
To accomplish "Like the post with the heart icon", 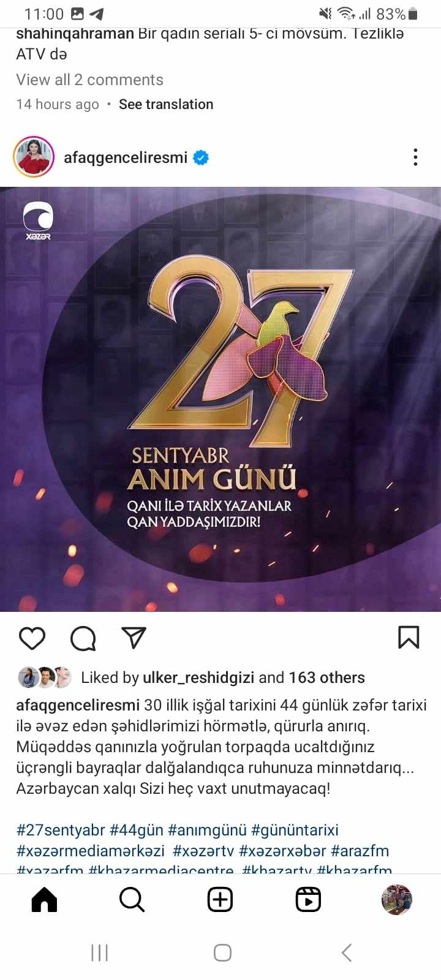I will click(32, 638).
